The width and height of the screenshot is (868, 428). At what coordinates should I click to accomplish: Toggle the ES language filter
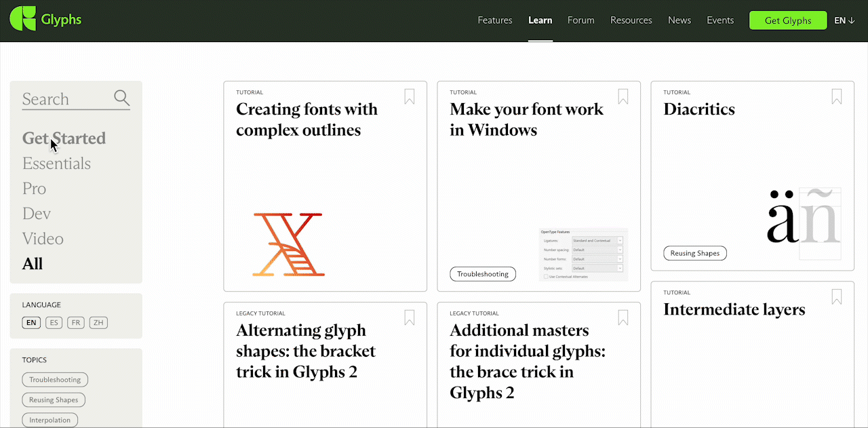click(x=54, y=323)
